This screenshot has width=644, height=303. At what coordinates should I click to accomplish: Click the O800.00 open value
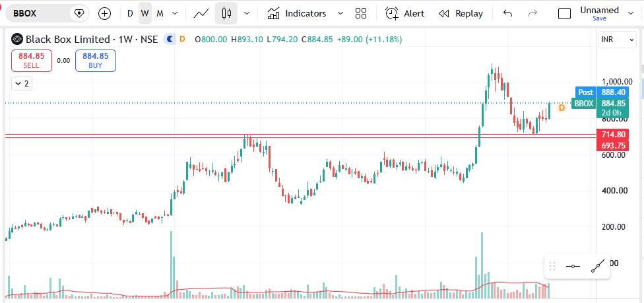click(x=210, y=40)
